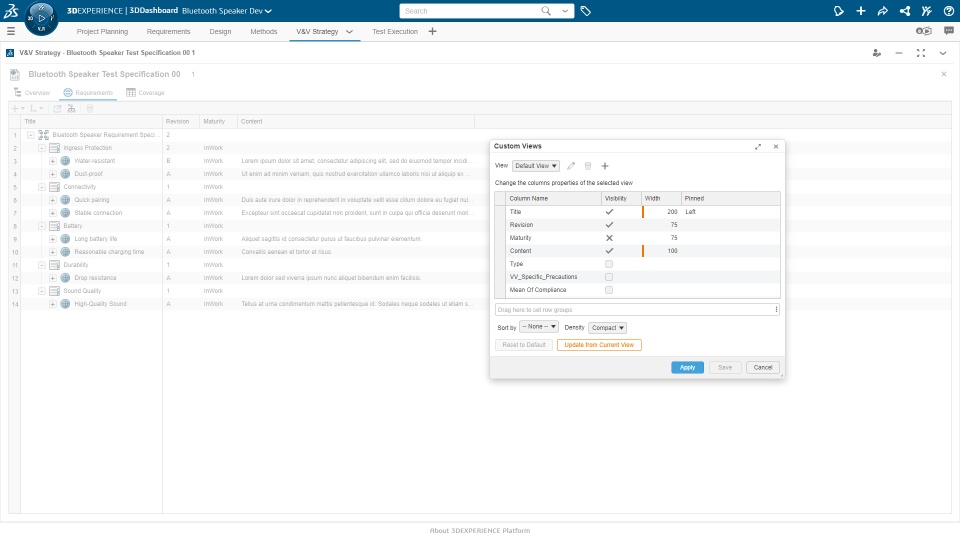Open the chat bubble icon at right
The width and height of the screenshot is (960, 540).
[x=948, y=31]
